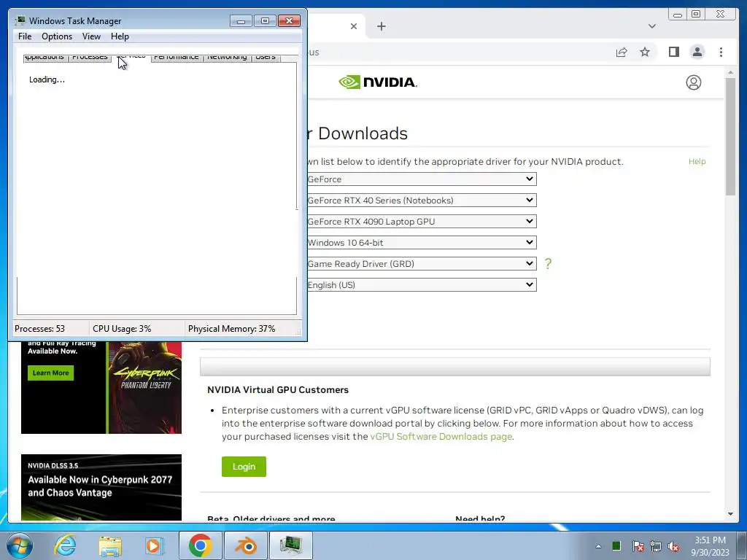This screenshot has height=560, width=747.
Task: Open Chrome three-dot menu
Action: click(x=721, y=52)
